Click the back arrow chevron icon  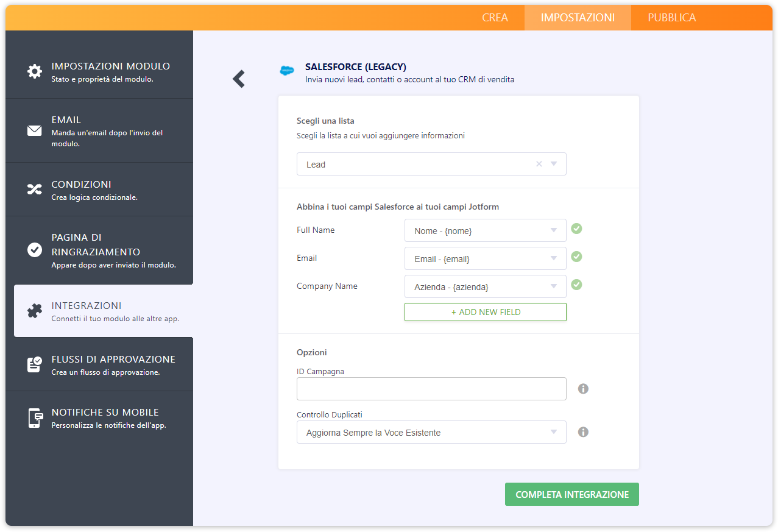239,79
